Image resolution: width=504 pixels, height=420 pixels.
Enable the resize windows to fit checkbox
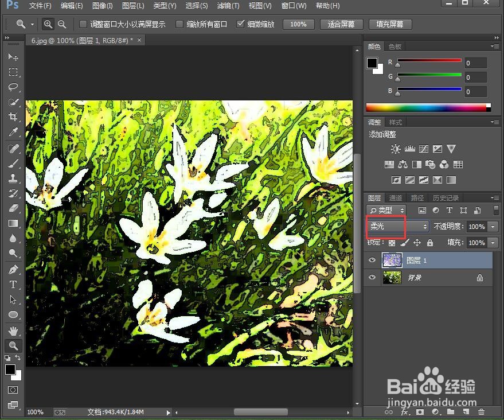(x=83, y=24)
